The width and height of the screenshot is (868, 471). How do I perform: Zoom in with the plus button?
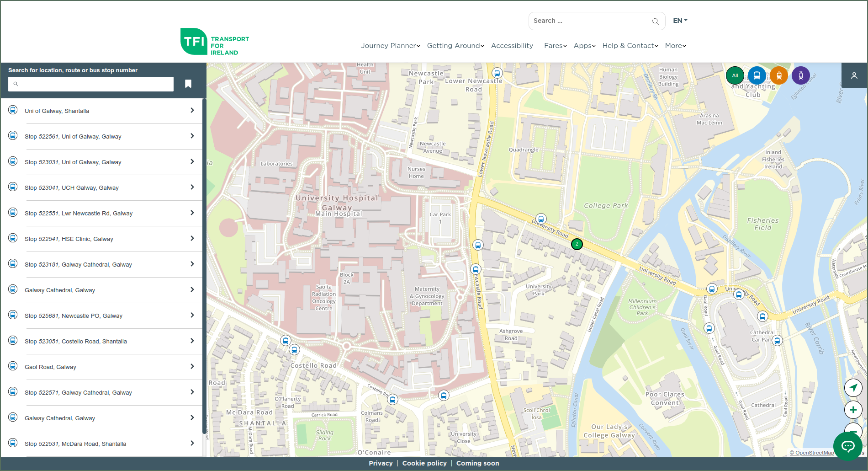(x=853, y=410)
